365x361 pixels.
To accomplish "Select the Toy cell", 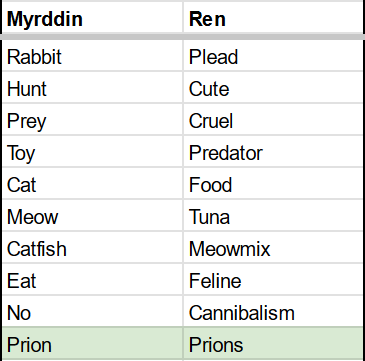I will click(x=93, y=152).
